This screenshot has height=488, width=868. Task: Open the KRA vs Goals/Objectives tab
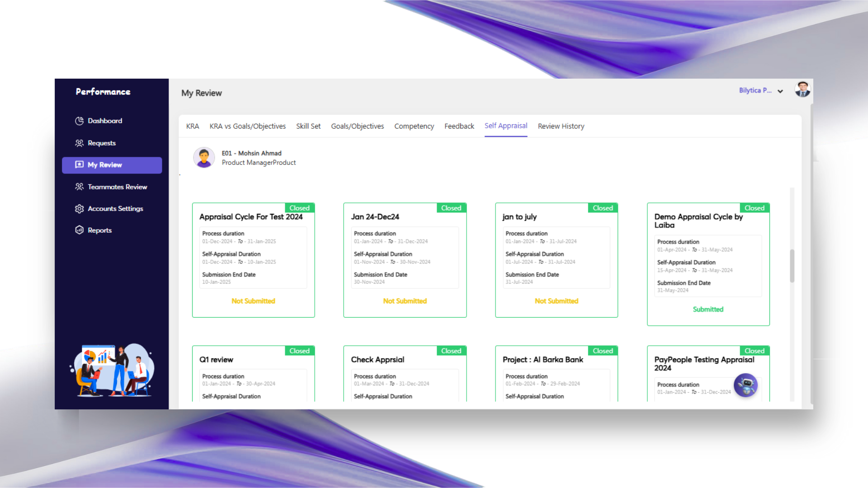(x=247, y=126)
